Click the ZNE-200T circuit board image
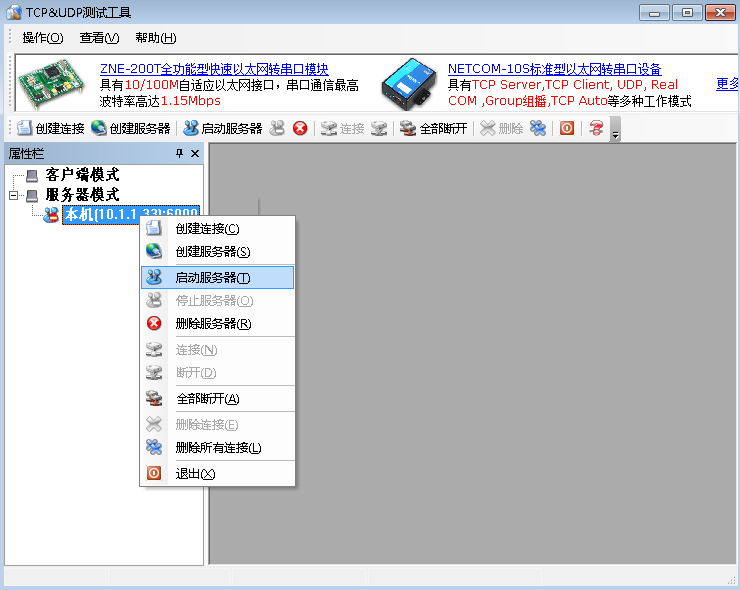Screen dimensions: 740x590 (51, 83)
